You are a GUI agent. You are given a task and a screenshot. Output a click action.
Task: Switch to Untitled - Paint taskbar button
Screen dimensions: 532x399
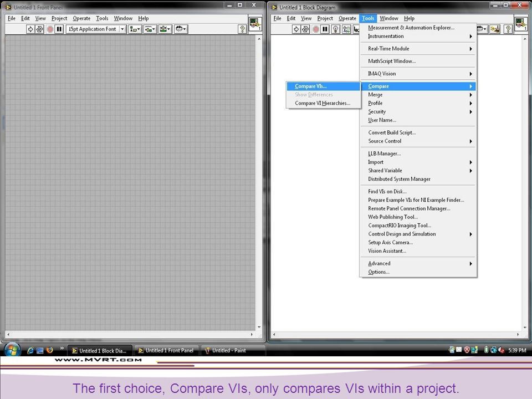click(x=233, y=350)
